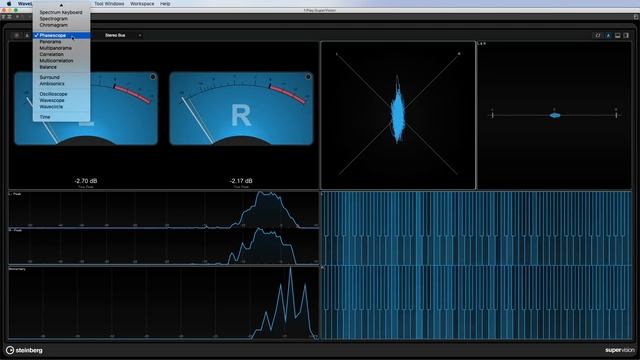This screenshot has width=640, height=360.
Task: Pick Panorama in the module list
Action: [61, 42]
